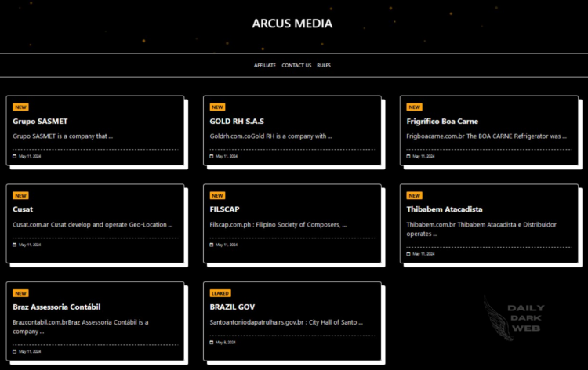Click the May 11, 2024 date on Thibabem Atacadista
588x370 pixels.
[x=423, y=254]
